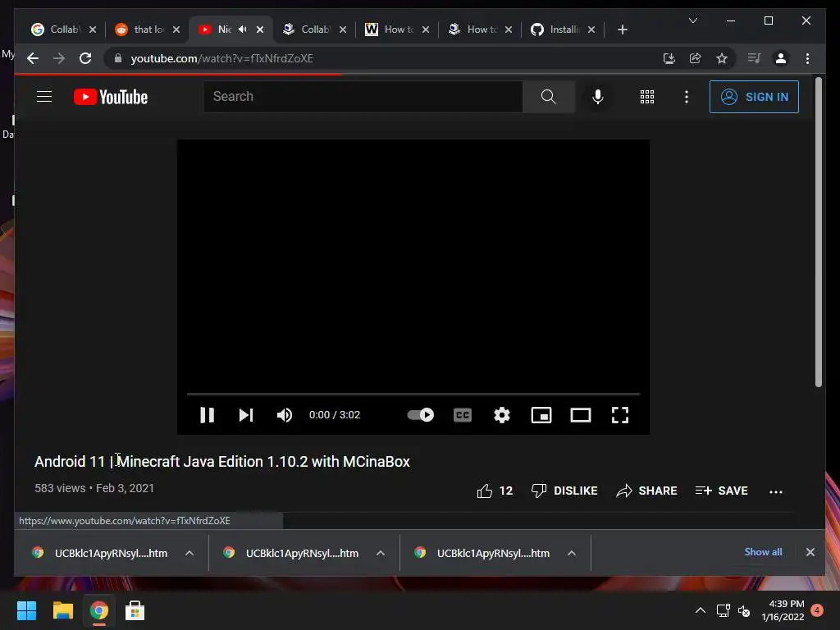Image resolution: width=840 pixels, height=630 pixels.
Task: Open the notifications badge with 4
Action: click(817, 610)
